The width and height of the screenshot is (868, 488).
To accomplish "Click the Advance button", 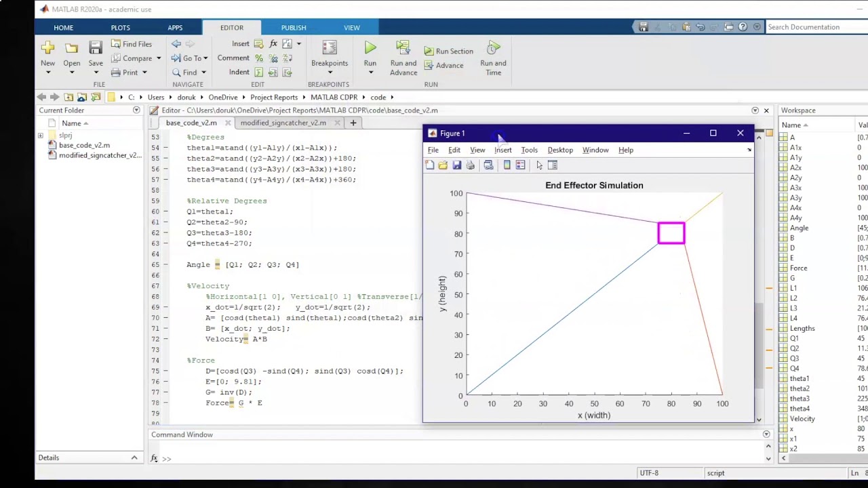I will click(x=443, y=66).
